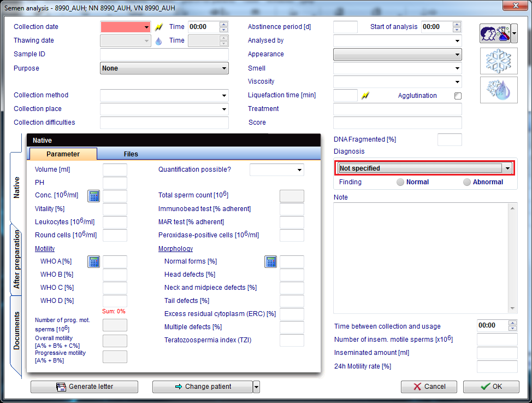Open the Normal forms morphology calculator

(x=270, y=261)
